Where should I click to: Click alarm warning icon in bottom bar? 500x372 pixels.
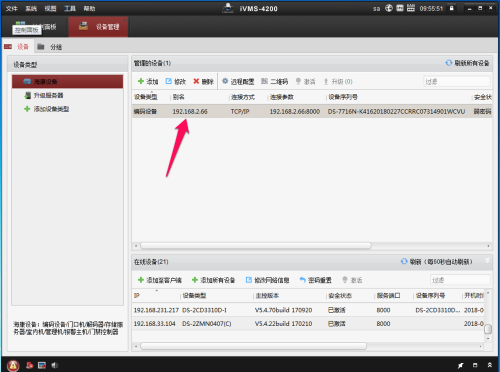tap(13, 365)
